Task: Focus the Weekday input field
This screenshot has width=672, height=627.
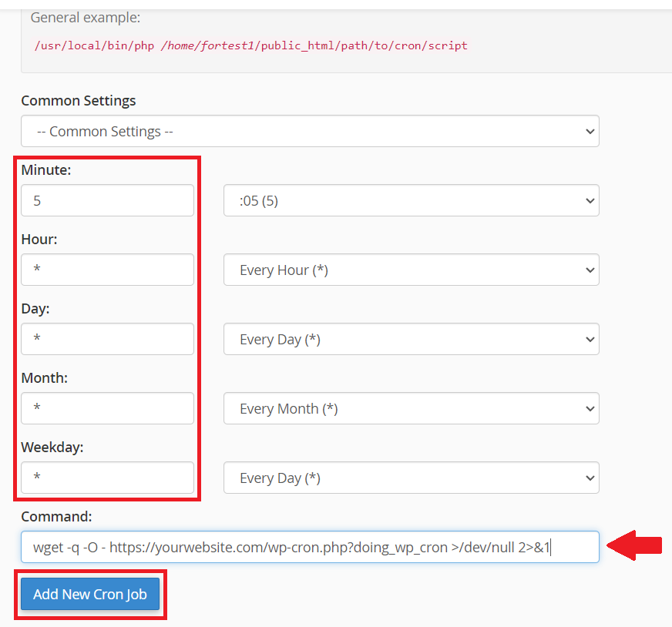Action: pos(107,478)
